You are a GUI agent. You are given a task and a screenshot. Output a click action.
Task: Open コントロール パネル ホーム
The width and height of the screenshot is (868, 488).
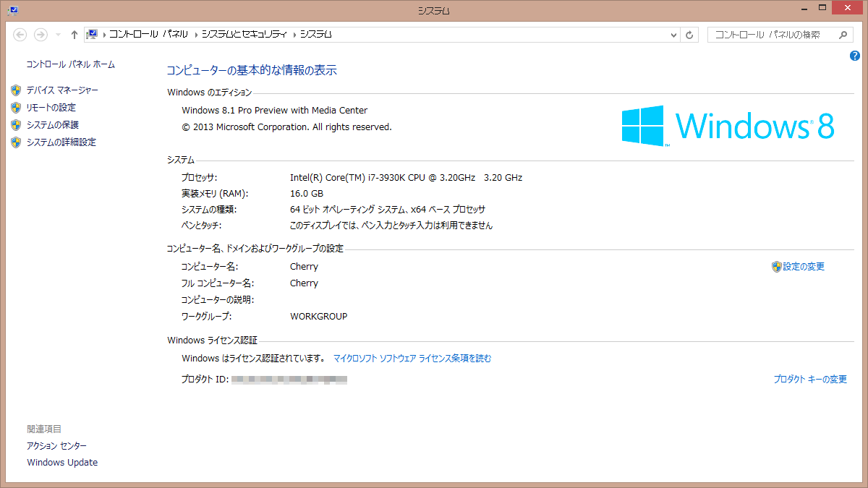click(71, 64)
